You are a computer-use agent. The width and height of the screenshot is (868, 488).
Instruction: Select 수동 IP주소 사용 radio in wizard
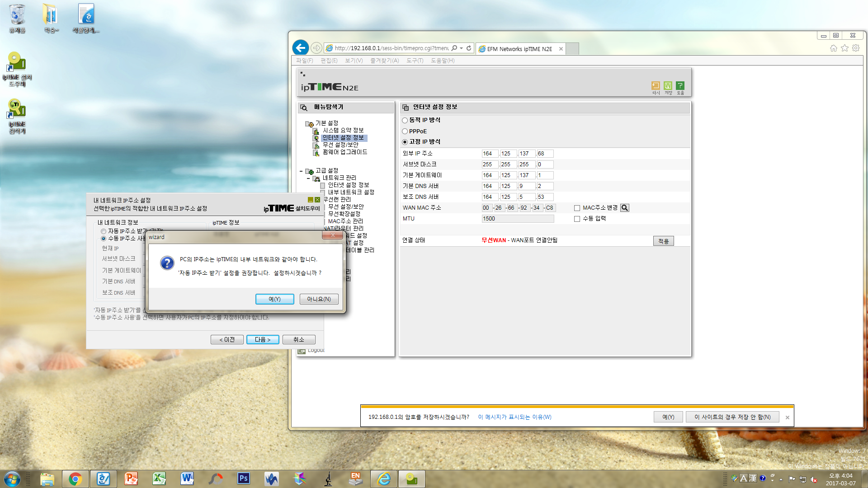(104, 239)
